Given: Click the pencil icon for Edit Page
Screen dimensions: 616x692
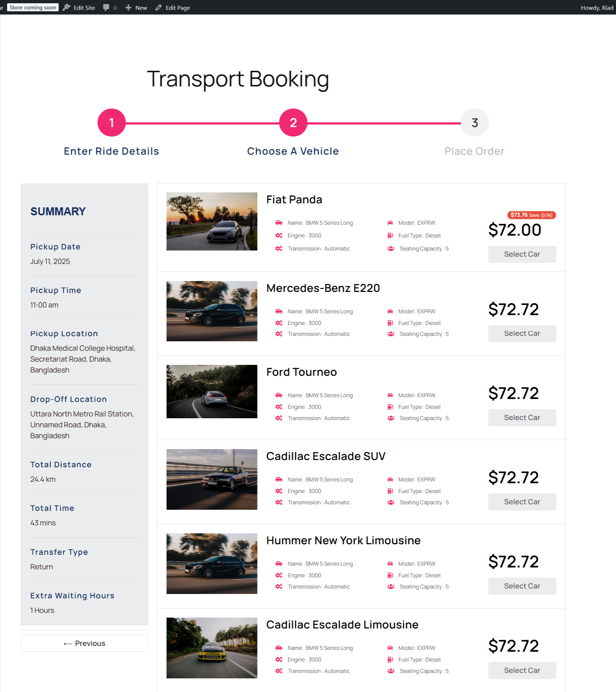Looking at the screenshot, I should (x=158, y=8).
